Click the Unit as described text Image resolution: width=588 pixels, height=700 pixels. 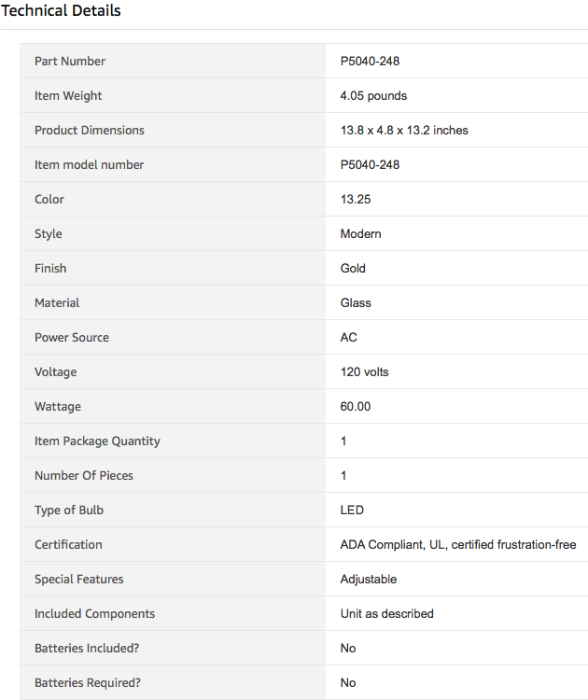(386, 614)
